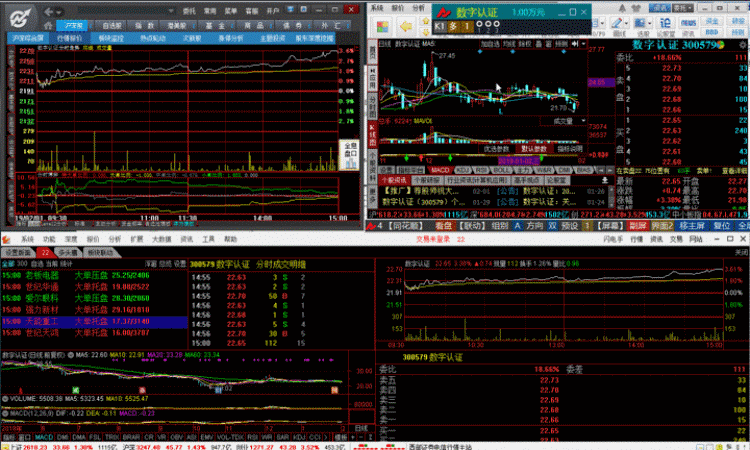The image size is (750, 450).
Task: Toggle the 副屏 secondary screen button
Action: coord(638,226)
